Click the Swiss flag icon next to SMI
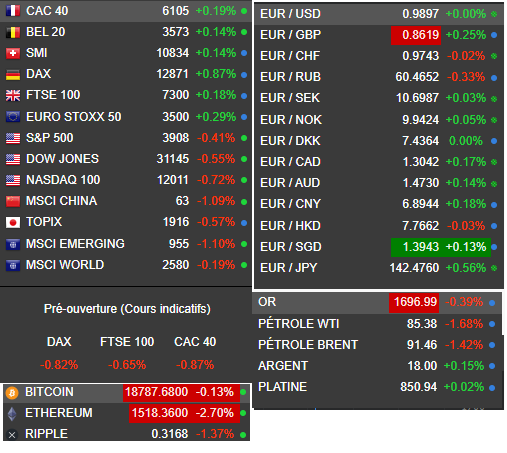Screen dimensions: 507x453 [x=13, y=53]
